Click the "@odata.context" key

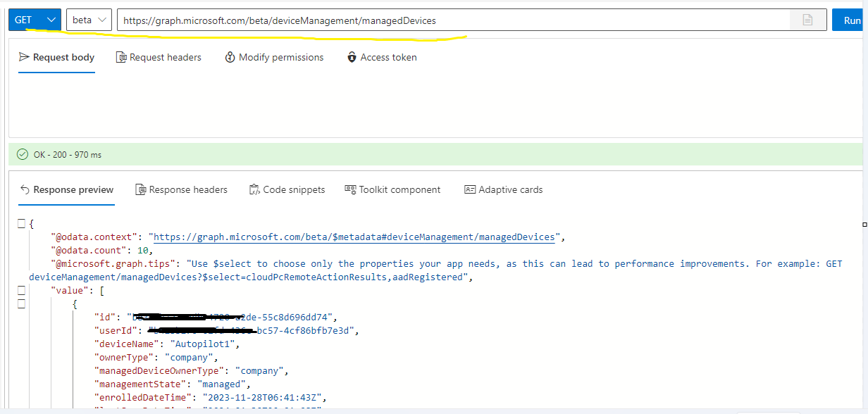[94, 237]
